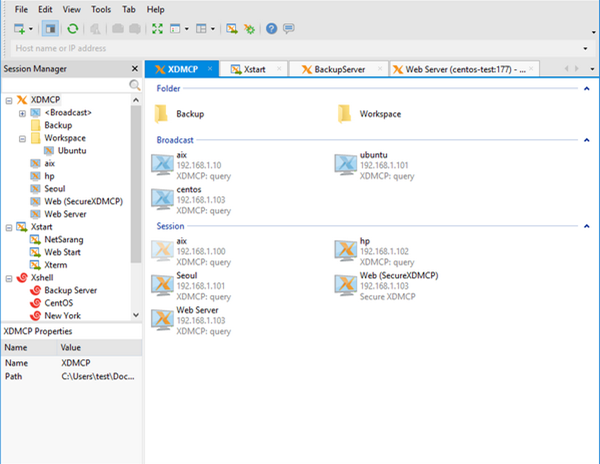The image size is (600, 464).
Task: Expand the Broadcast tree node
Action: [22, 113]
